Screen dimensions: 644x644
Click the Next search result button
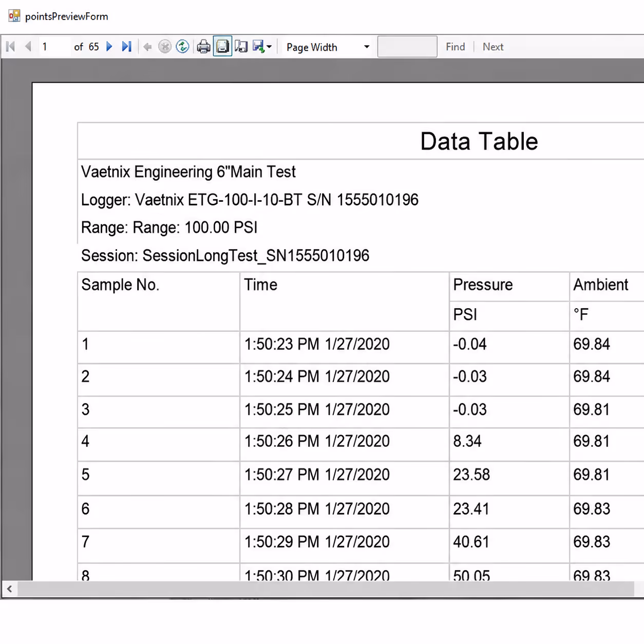click(x=493, y=47)
